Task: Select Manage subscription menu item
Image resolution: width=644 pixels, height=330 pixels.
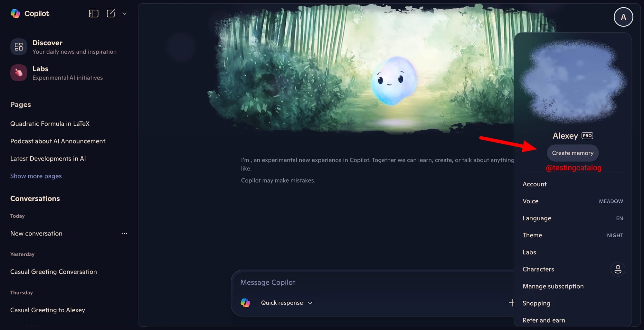Action: click(573, 286)
